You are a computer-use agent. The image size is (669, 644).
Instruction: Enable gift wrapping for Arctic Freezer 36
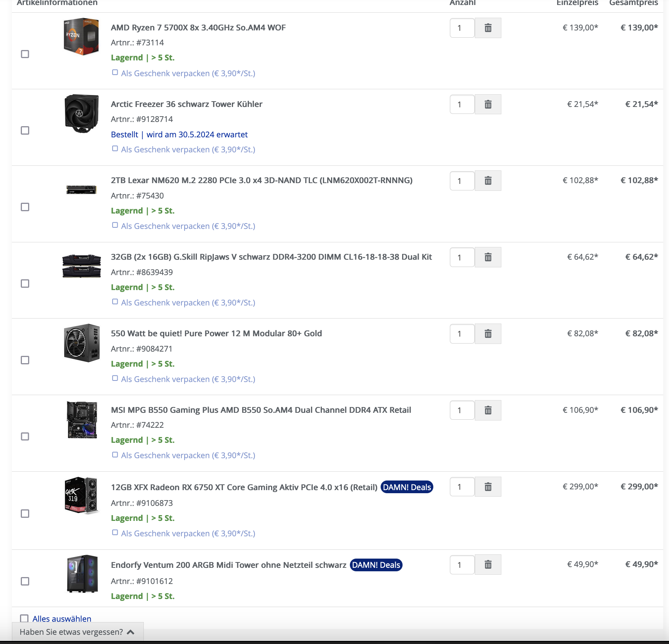coord(115,148)
